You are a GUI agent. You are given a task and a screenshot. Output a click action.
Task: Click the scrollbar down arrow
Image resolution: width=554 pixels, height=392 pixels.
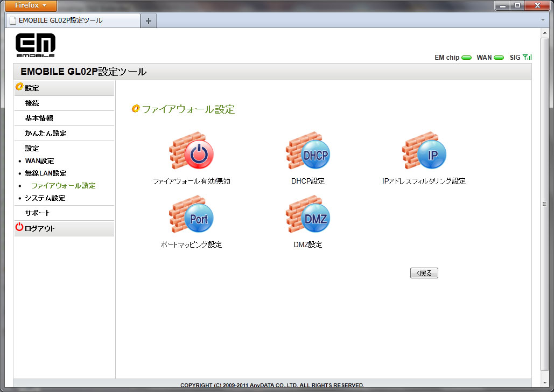point(544,383)
